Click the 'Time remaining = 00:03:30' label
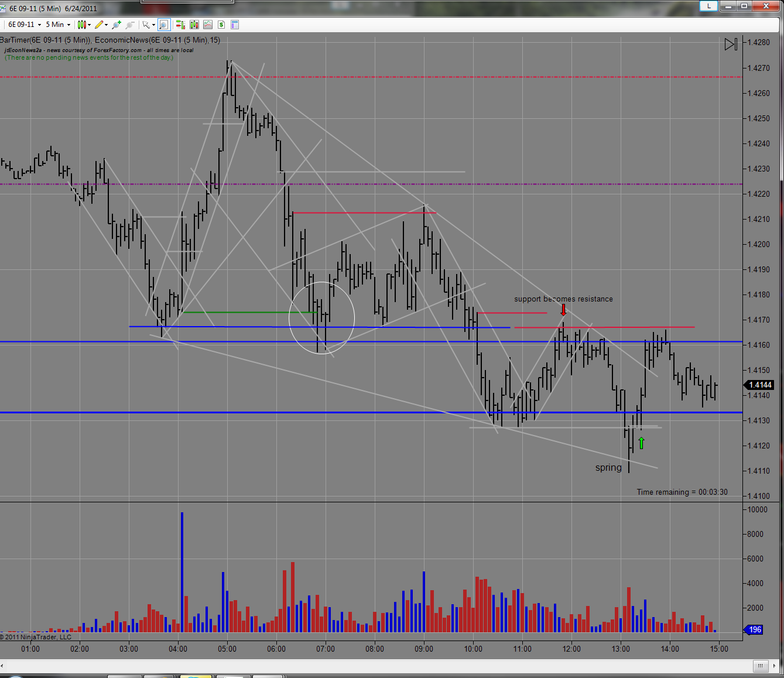 tap(682, 492)
